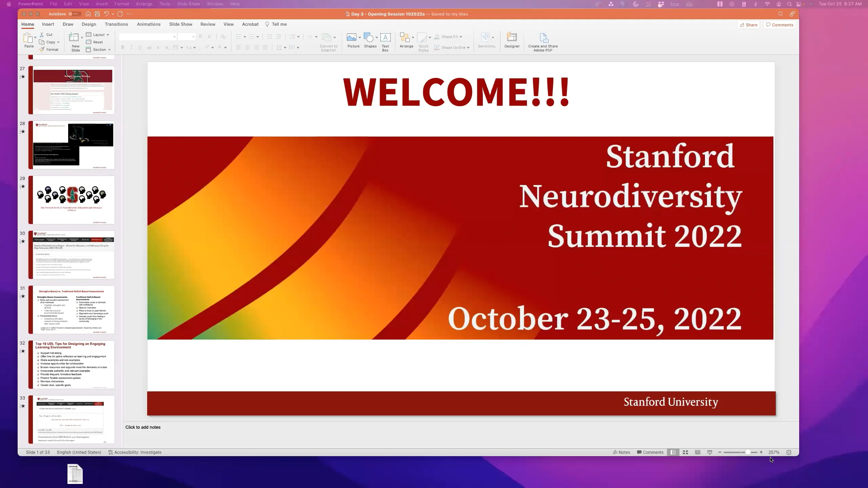Click to add notes field

460,434
